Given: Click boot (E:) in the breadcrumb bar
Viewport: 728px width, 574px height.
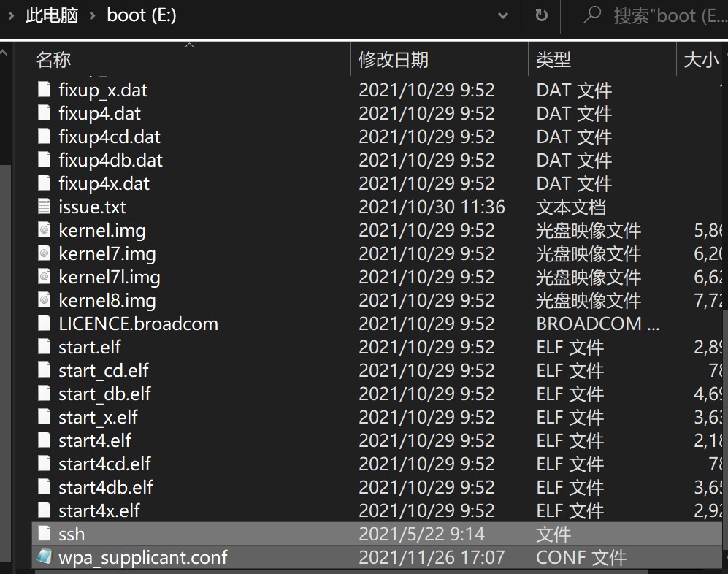Looking at the screenshot, I should (x=141, y=15).
